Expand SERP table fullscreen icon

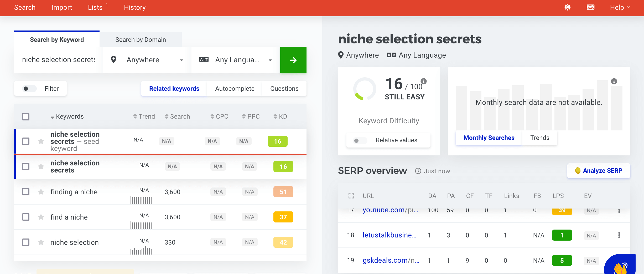click(x=351, y=196)
